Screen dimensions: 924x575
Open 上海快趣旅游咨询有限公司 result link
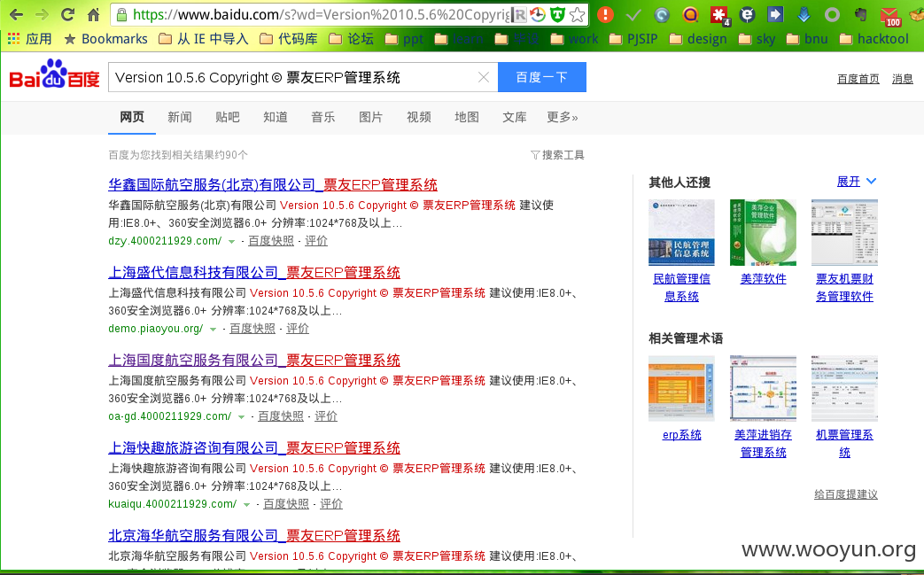coord(254,448)
